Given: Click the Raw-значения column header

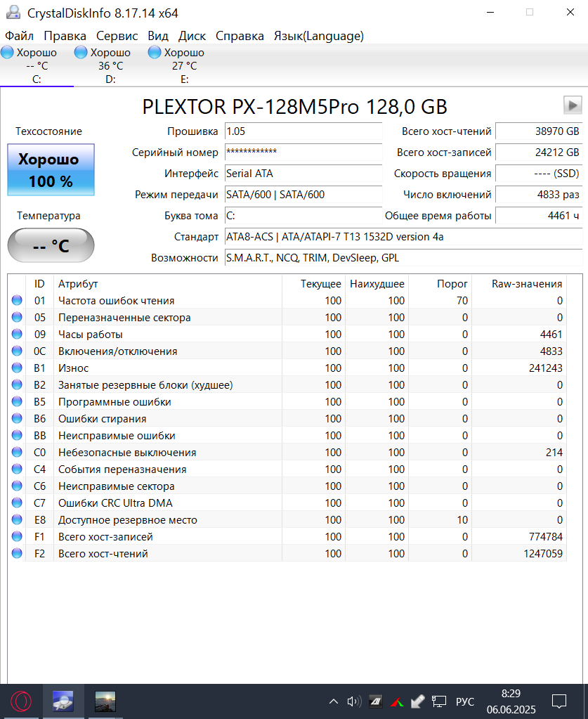Looking at the screenshot, I should point(519,284).
